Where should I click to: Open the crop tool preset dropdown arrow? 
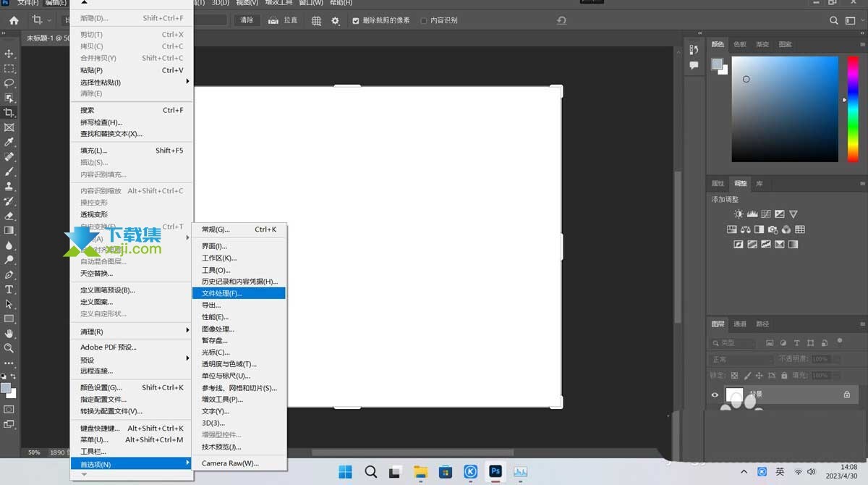click(x=49, y=21)
